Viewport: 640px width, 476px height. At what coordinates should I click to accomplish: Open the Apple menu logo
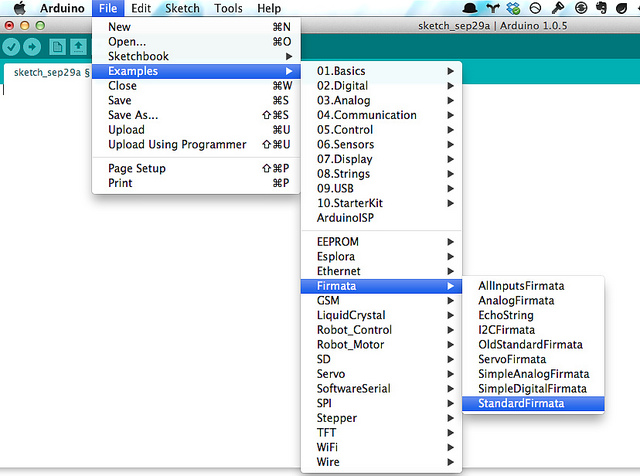[19, 8]
